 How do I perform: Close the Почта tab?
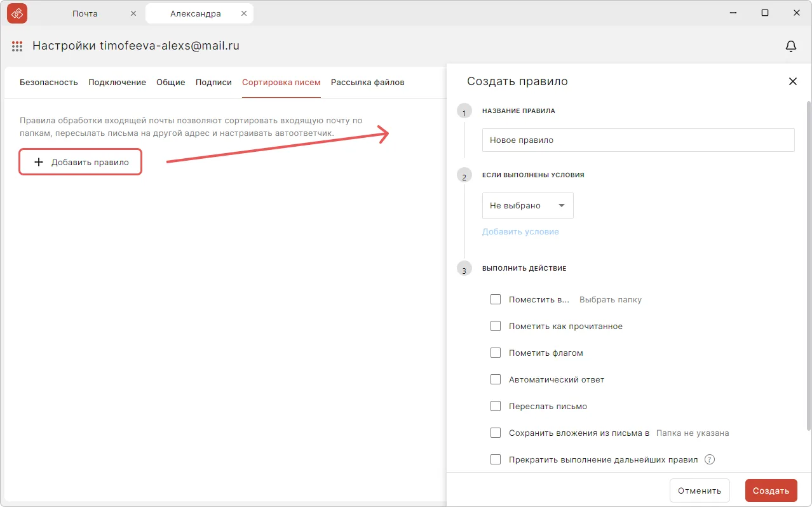(133, 13)
